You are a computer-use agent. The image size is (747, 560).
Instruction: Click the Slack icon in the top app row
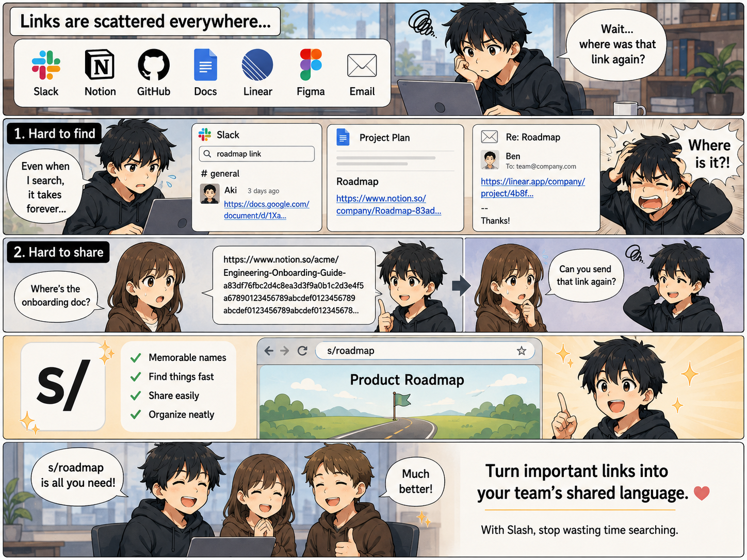click(x=46, y=65)
